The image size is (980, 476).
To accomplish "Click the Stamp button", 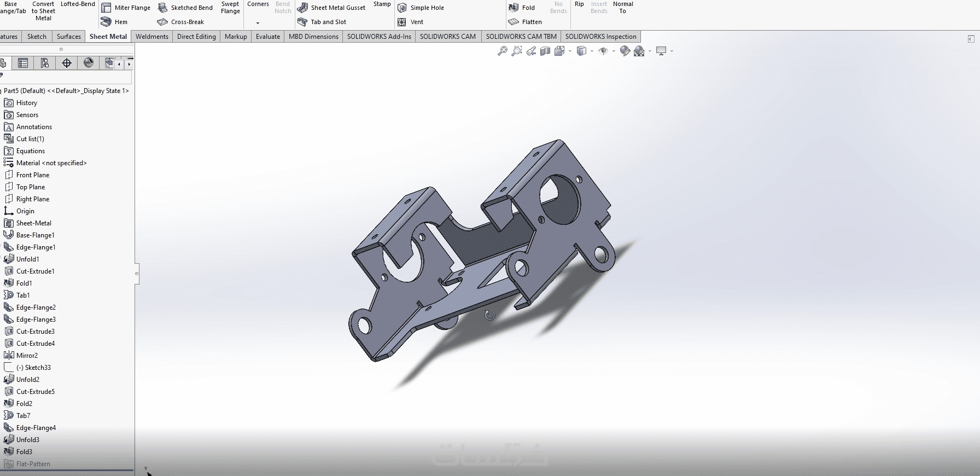I will [382, 4].
